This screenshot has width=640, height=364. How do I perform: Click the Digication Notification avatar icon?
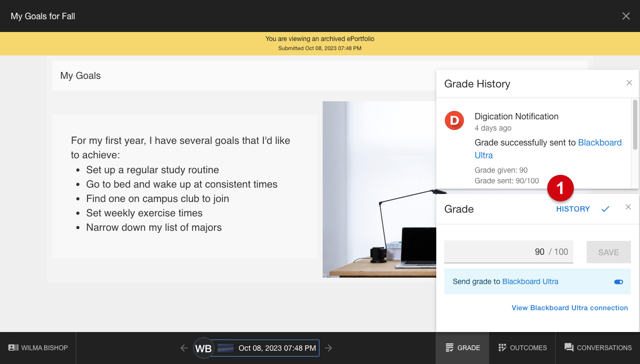[x=454, y=120]
